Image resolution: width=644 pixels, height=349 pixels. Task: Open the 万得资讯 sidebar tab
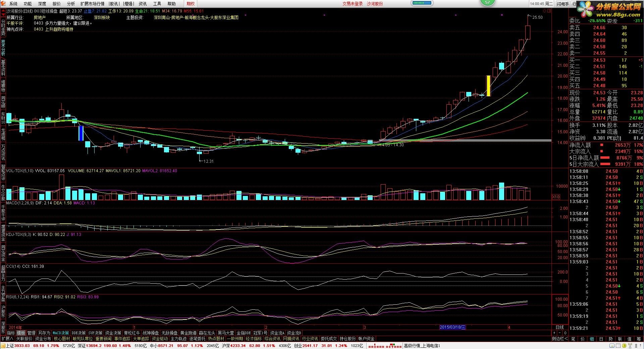pos(3,152)
